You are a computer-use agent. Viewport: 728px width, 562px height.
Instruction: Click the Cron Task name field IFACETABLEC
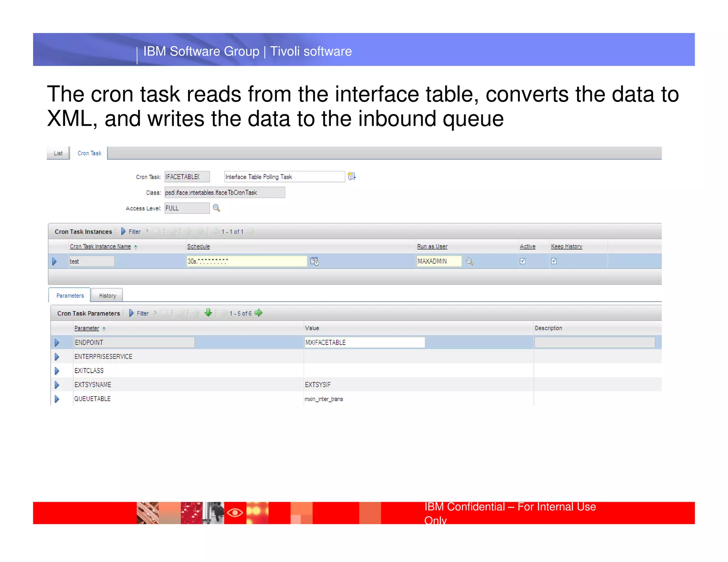click(187, 177)
